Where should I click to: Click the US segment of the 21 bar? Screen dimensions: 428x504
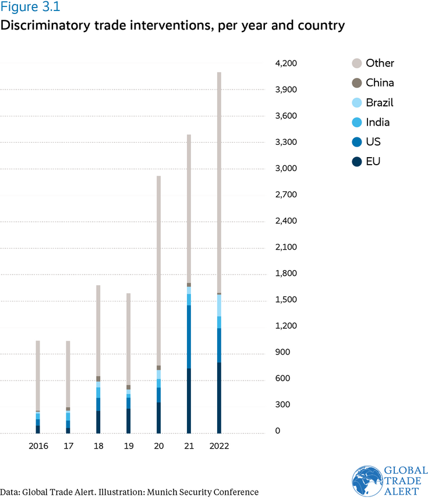189,336
